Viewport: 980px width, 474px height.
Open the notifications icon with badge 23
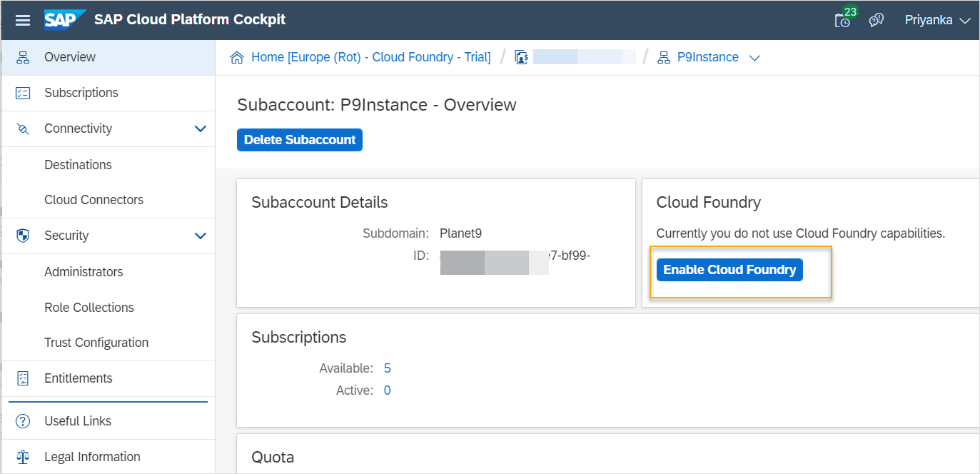(843, 20)
